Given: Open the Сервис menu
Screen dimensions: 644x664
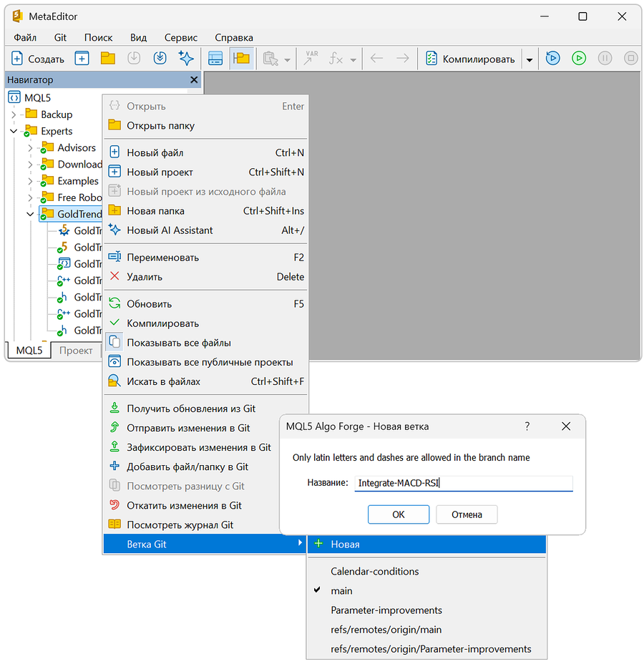Looking at the screenshot, I should tap(181, 38).
